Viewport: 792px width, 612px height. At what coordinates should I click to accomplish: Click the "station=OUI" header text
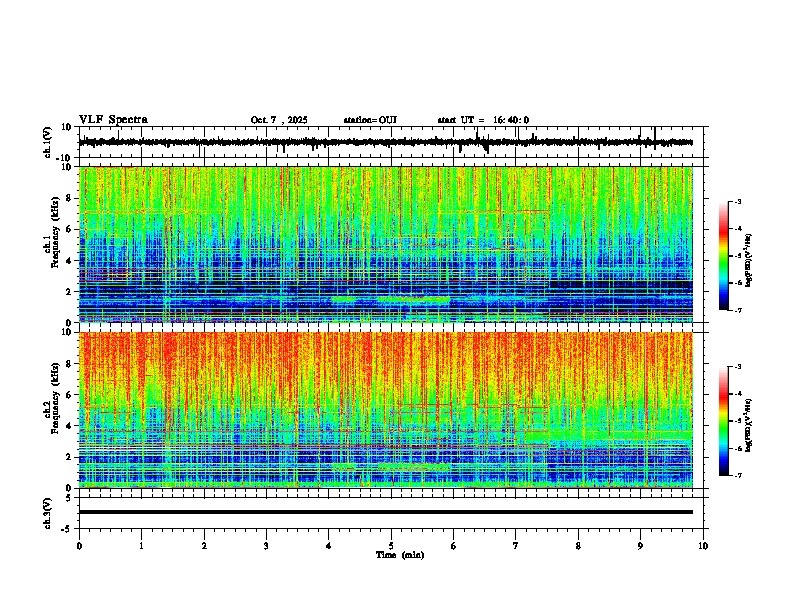370,120
